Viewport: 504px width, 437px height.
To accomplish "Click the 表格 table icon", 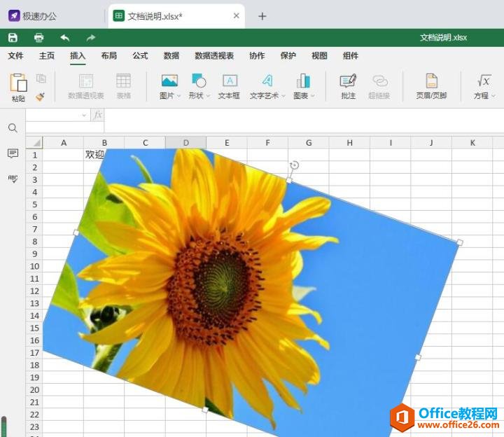I will tap(123, 81).
